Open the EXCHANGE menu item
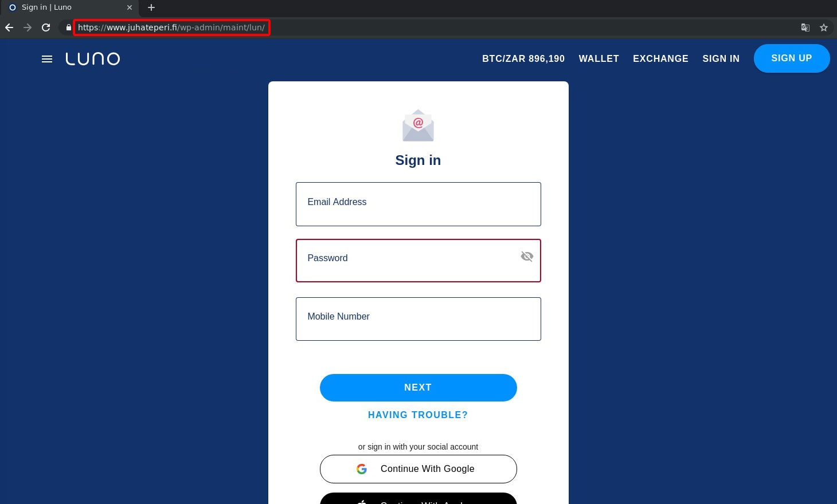The height and width of the screenshot is (504, 837). [660, 58]
